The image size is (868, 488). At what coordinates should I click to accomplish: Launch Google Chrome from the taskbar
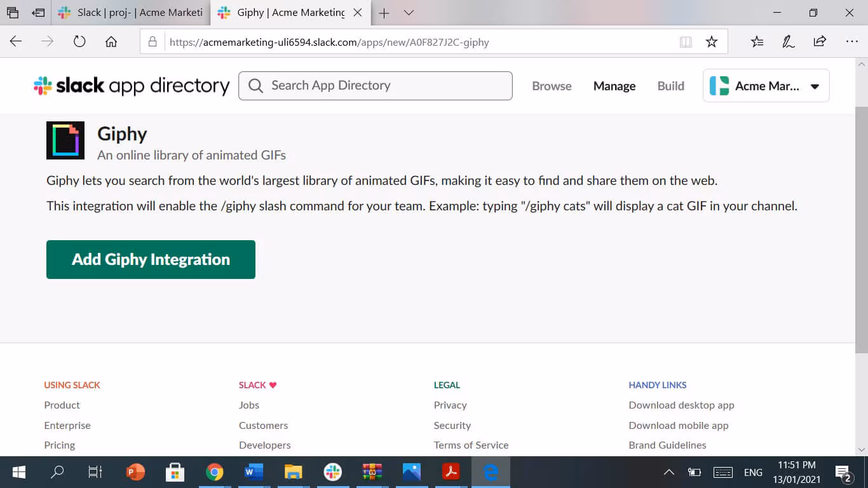point(215,472)
